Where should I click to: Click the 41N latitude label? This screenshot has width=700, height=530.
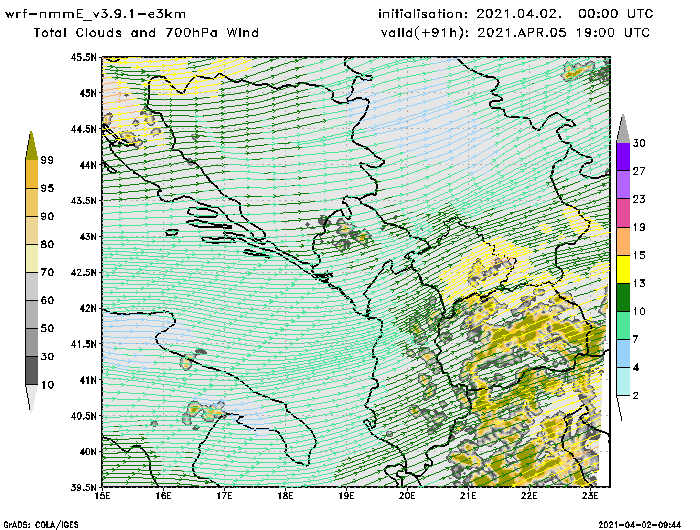(88, 380)
